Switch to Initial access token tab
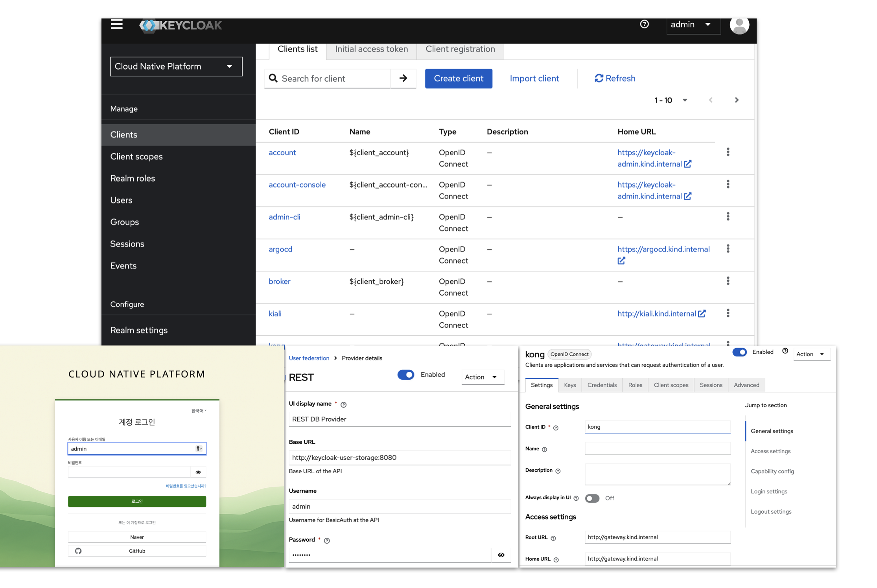This screenshot has width=877, height=588. (371, 49)
